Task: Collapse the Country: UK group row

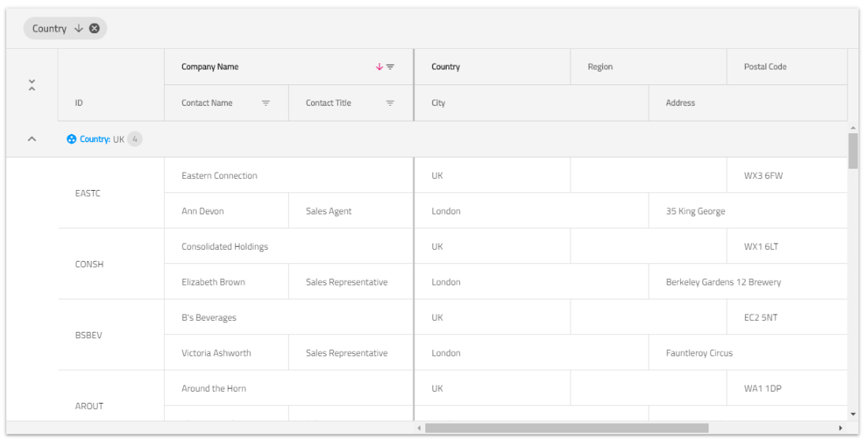Action: pyautogui.click(x=32, y=139)
